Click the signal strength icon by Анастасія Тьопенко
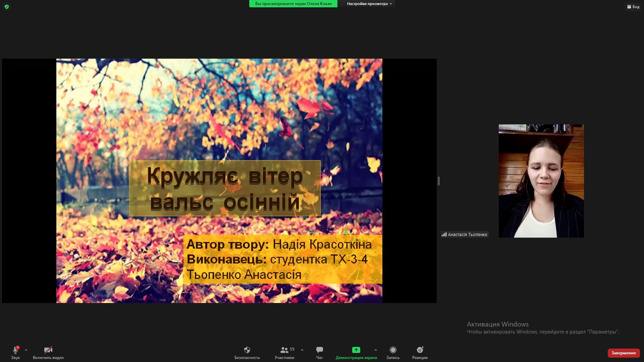Viewport: 644px width, 362px height. click(444, 235)
